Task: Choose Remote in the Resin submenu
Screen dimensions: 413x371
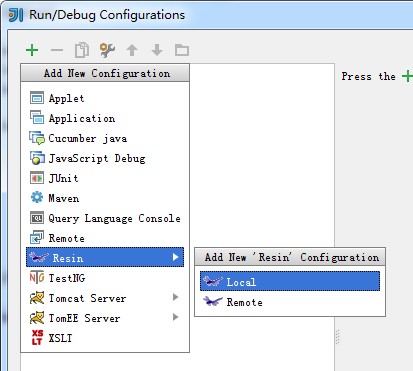Action: point(290,302)
